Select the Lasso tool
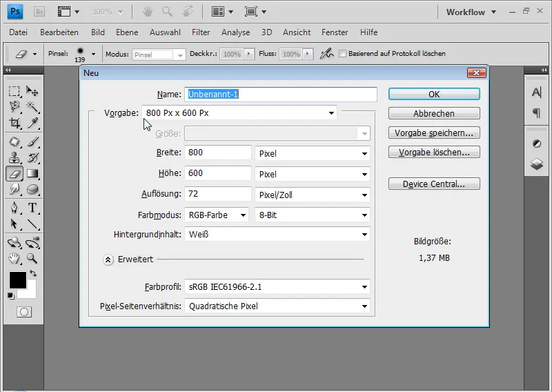This screenshot has height=392, width=552. pyautogui.click(x=14, y=106)
